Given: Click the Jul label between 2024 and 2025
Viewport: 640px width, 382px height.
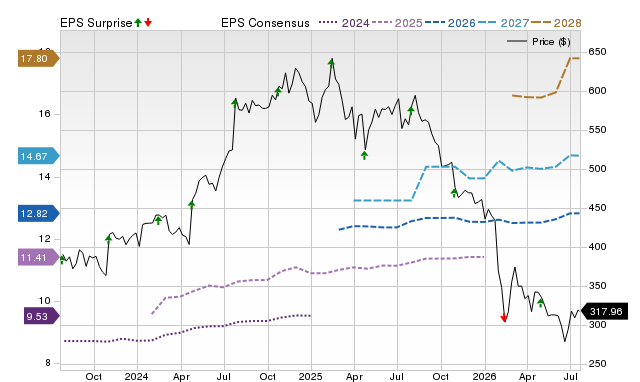Looking at the screenshot, I should pos(223,376).
